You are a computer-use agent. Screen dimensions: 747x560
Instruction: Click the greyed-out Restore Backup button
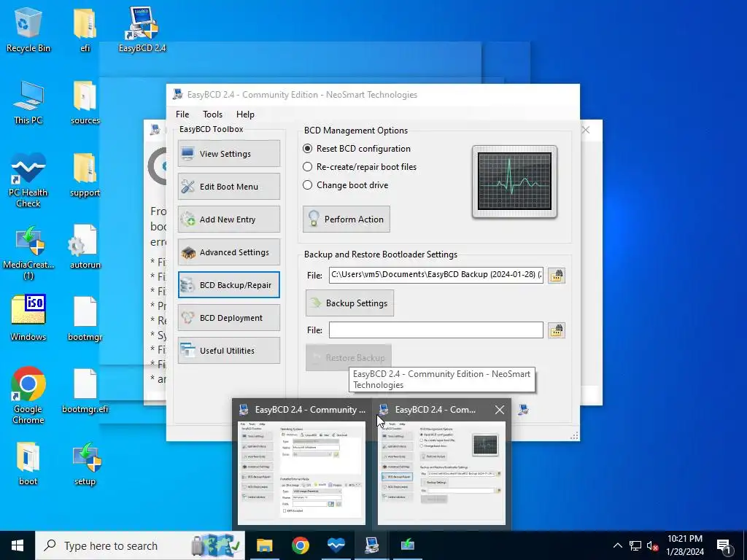348,357
